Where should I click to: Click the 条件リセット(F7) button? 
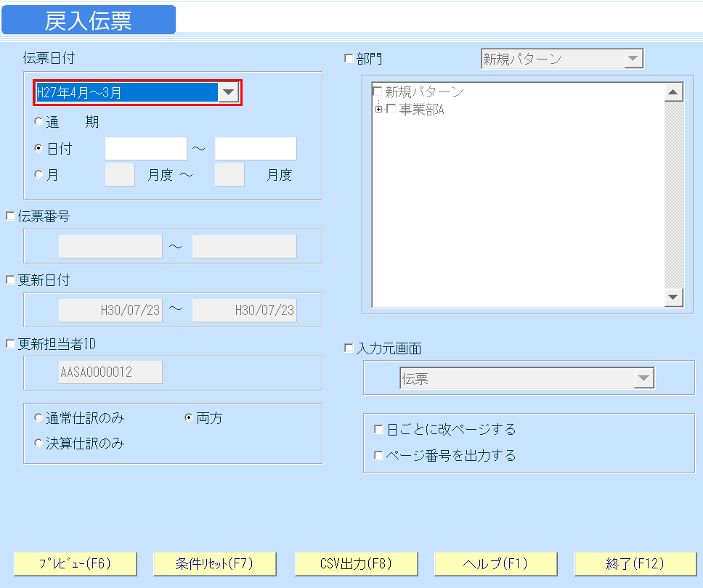[x=215, y=564]
